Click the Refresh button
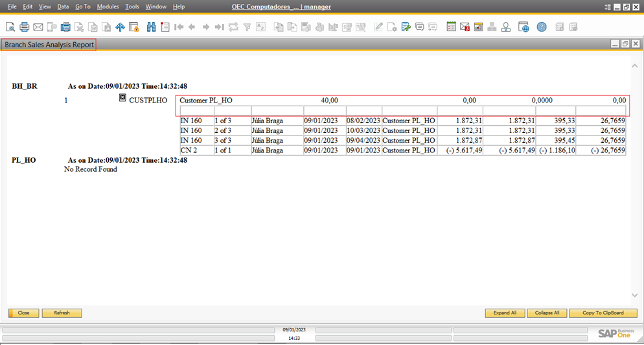Viewport: 644px width, 345px height. (62, 313)
